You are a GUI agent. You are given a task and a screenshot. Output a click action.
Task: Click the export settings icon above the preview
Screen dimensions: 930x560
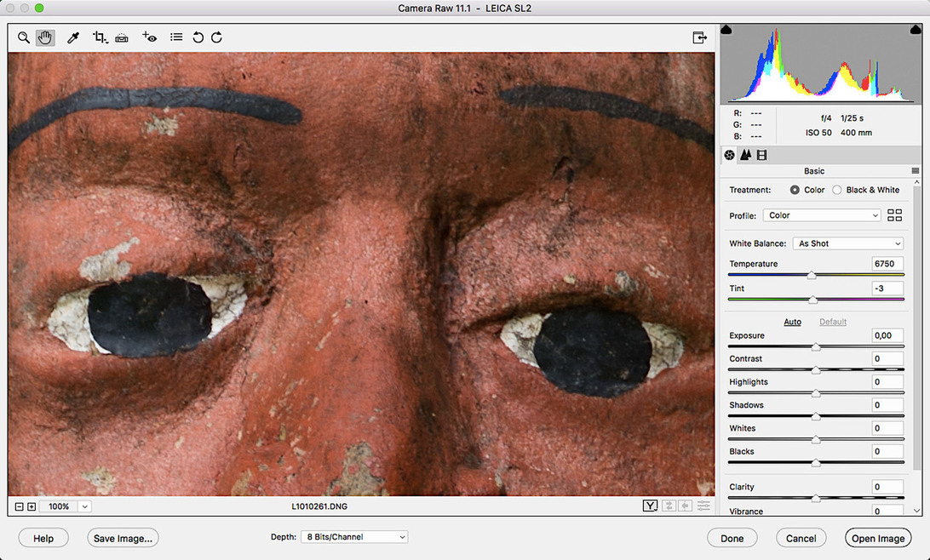click(699, 37)
